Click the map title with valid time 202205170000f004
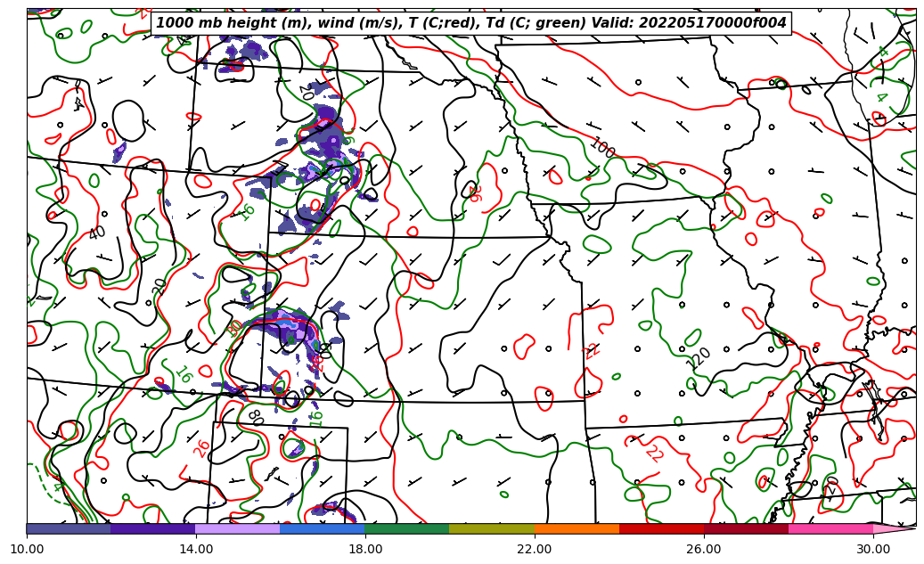Viewport: 924px width, 564px height. [470, 23]
